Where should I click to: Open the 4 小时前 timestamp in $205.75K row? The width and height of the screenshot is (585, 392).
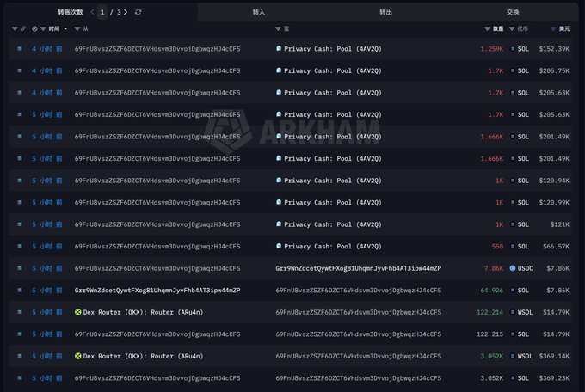pos(47,70)
